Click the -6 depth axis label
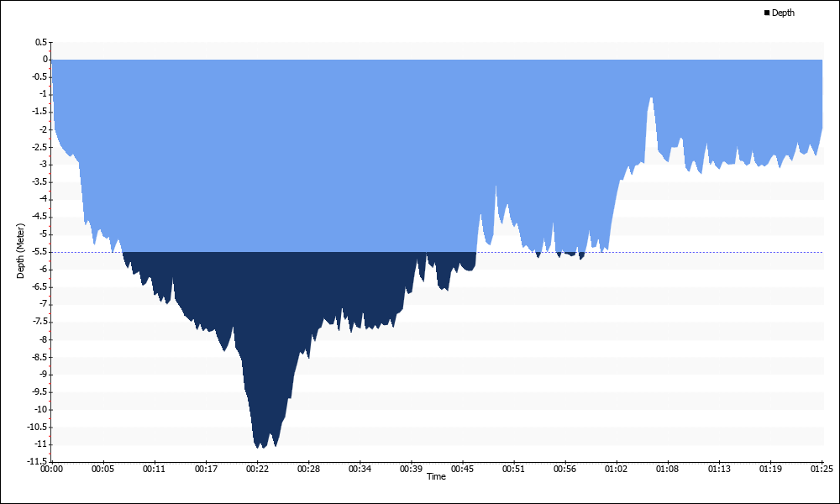Image resolution: width=840 pixels, height=504 pixels. click(43, 270)
